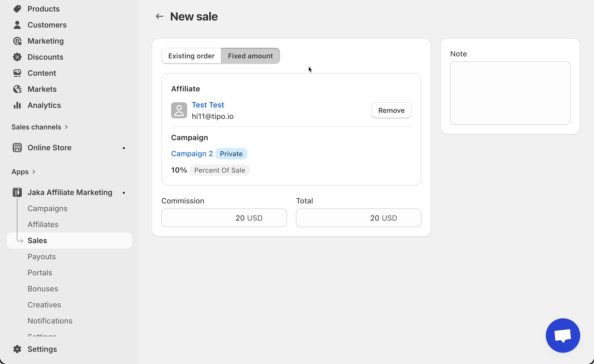Click the Settings gear icon at bottom
The image size is (594, 364).
pyautogui.click(x=17, y=349)
